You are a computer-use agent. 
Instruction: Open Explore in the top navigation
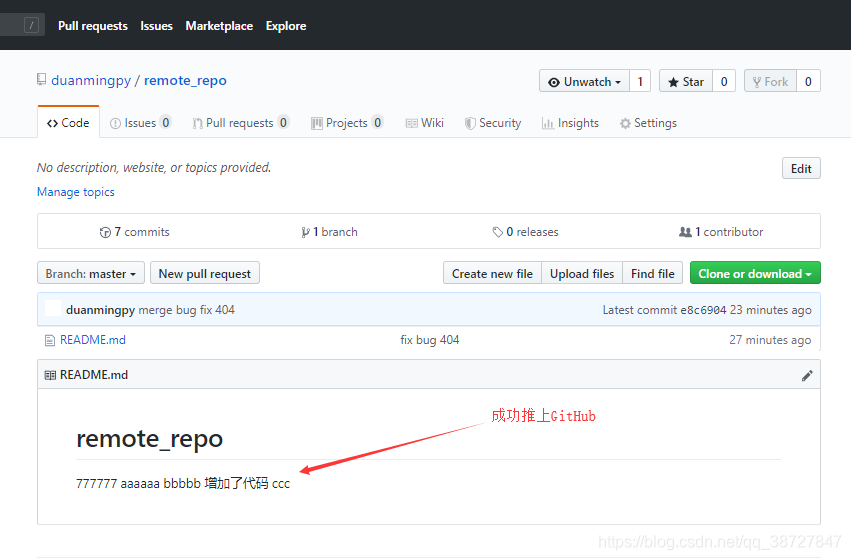tap(286, 26)
